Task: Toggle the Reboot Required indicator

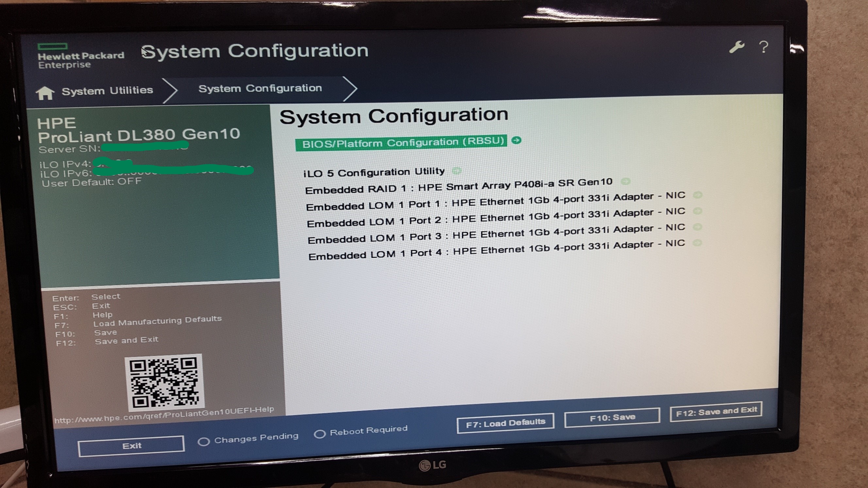Action: (319, 434)
